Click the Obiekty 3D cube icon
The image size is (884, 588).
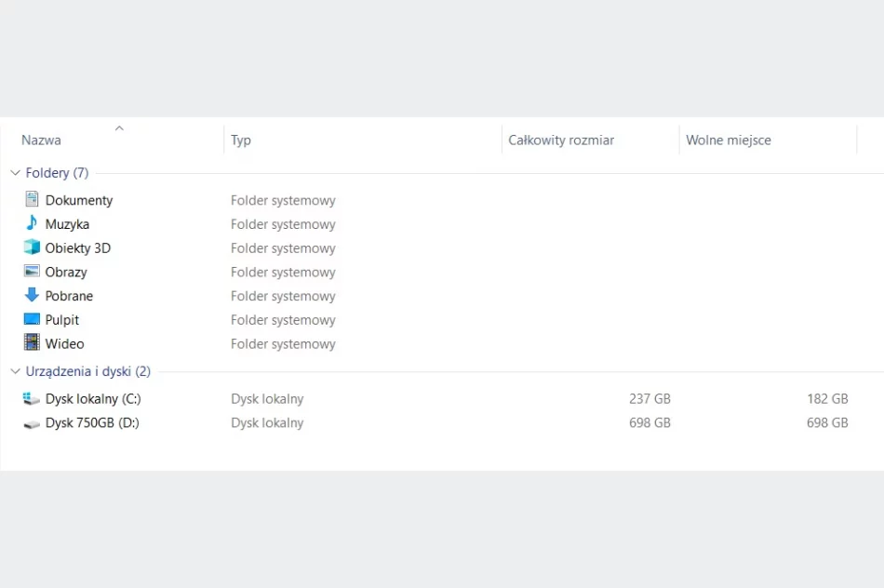[x=32, y=247]
